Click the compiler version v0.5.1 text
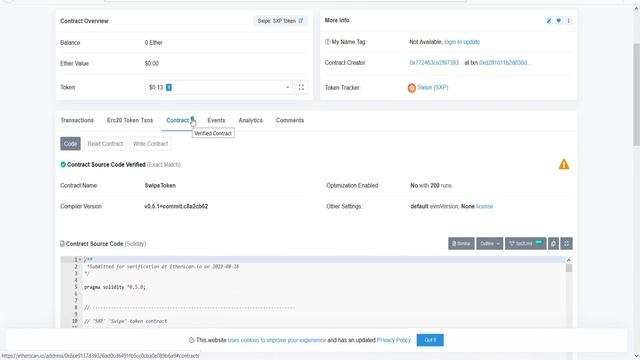 176,207
